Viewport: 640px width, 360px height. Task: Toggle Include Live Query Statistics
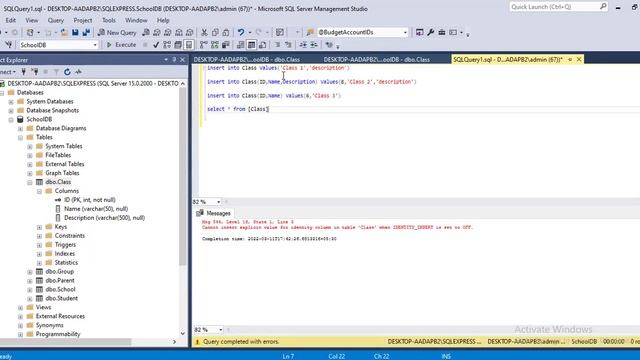(x=215, y=45)
